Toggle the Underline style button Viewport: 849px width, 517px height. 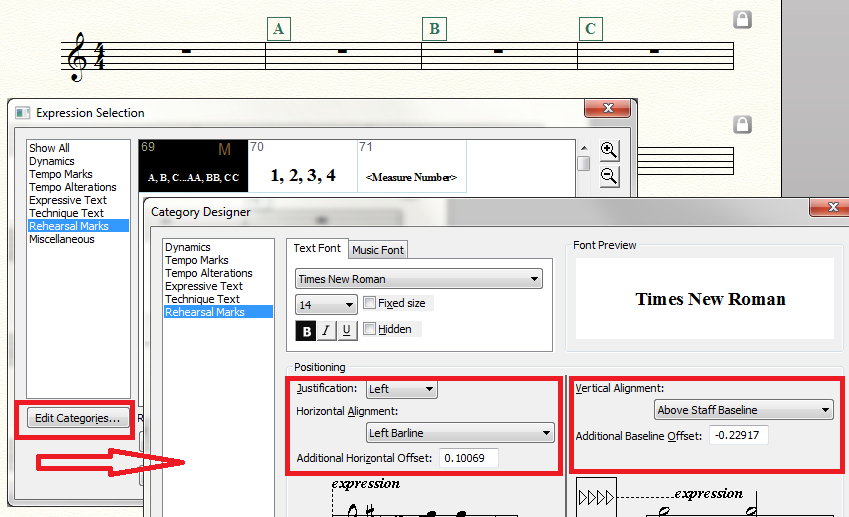(x=346, y=330)
